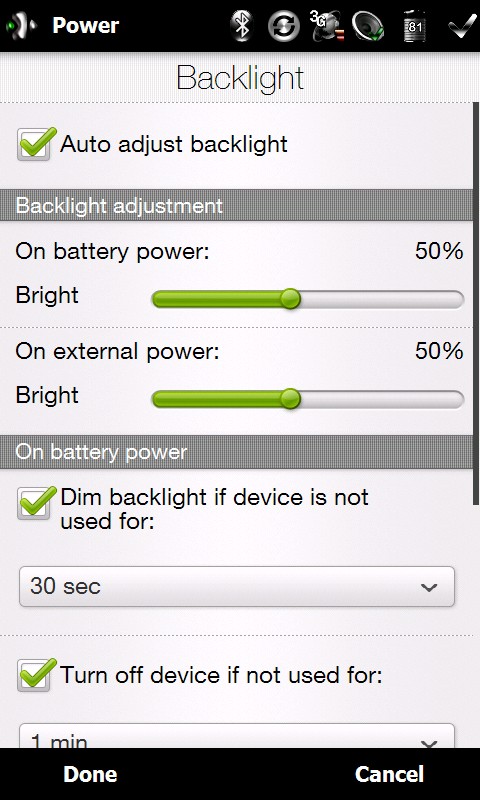Toggle Dim backlight if device not used
The height and width of the screenshot is (800, 480).
(36, 503)
